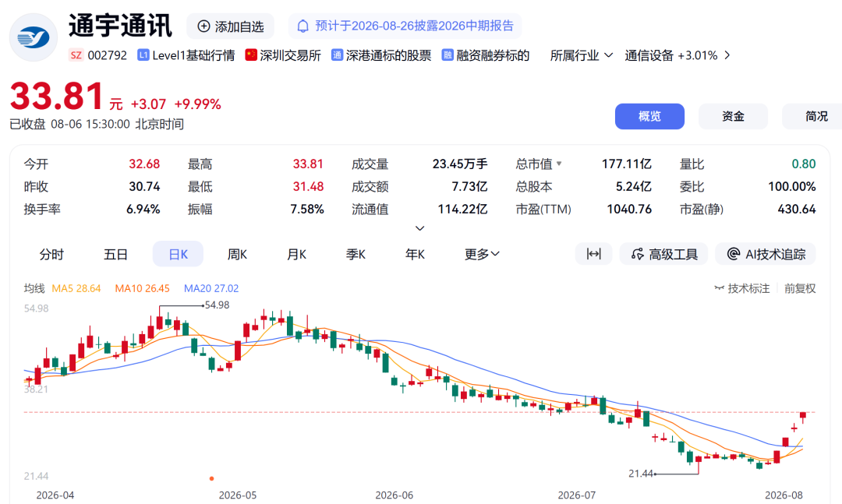Click the 成交量 23.45万手 value

point(460,164)
